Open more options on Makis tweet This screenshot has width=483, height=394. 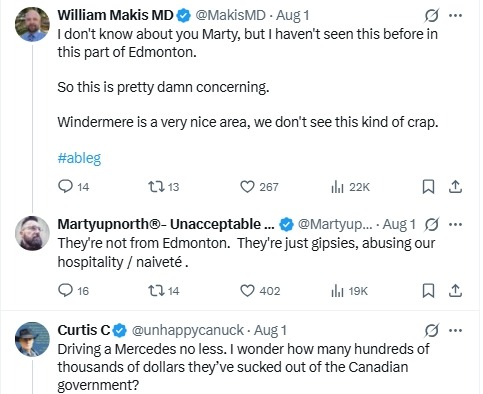pos(455,15)
